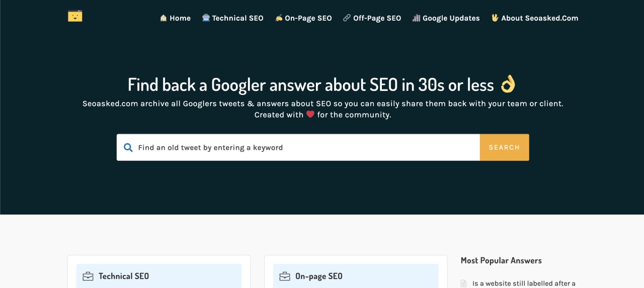Open the 'Is a website still labelled' answer

524,283
